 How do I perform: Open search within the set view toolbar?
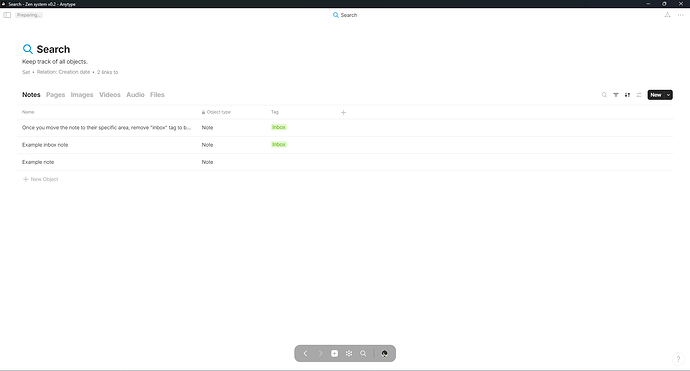604,95
